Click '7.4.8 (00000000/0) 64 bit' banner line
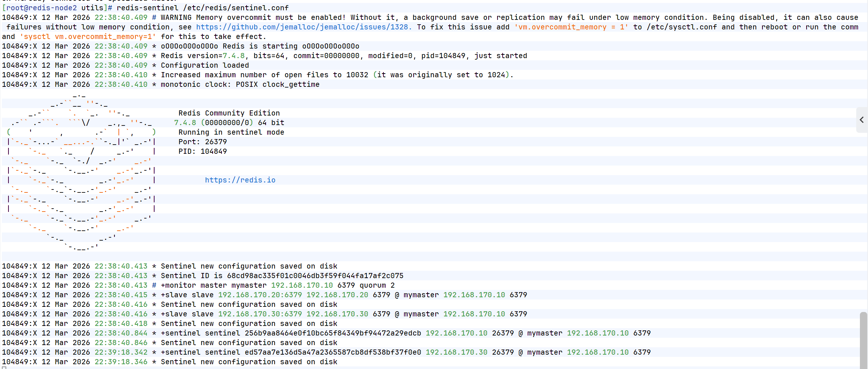 point(229,123)
